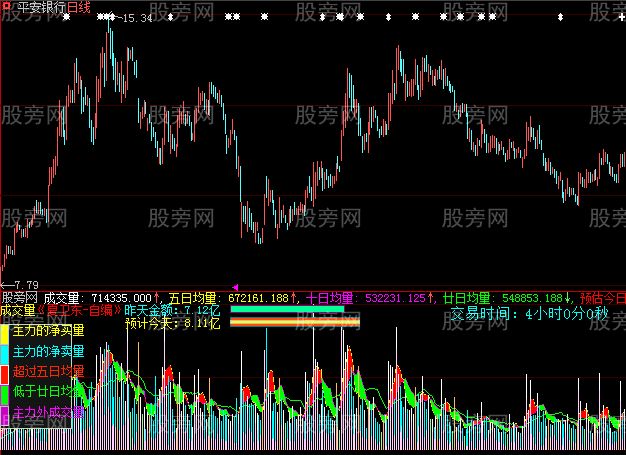The height and width of the screenshot is (455, 626).
Task: Click the yellow 主力的净买量 legend swatch
Action: coord(5,330)
